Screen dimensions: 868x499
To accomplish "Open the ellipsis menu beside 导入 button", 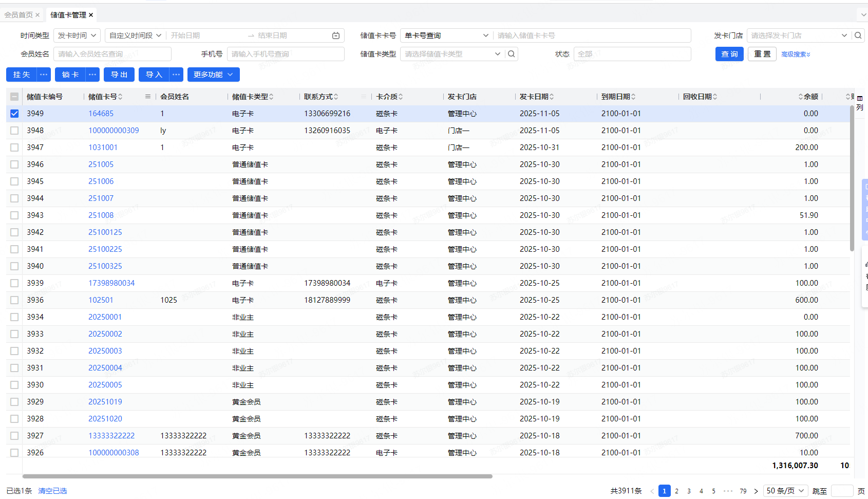I will (x=176, y=75).
